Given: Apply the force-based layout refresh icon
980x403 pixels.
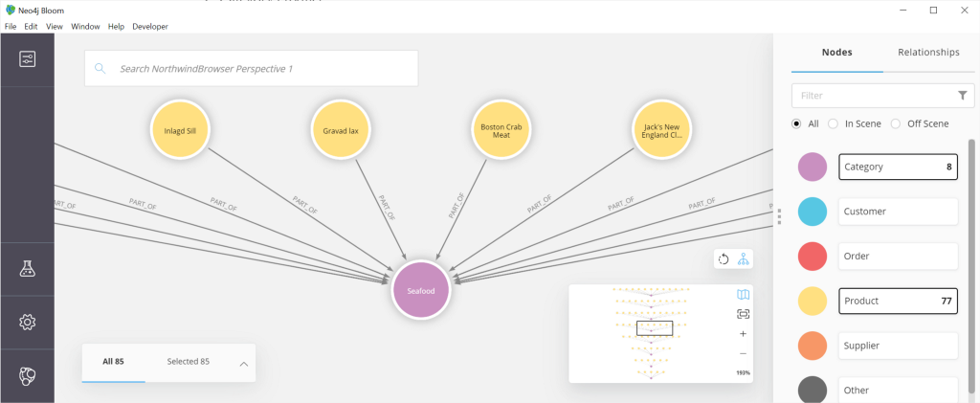Looking at the screenshot, I should pyautogui.click(x=724, y=259).
